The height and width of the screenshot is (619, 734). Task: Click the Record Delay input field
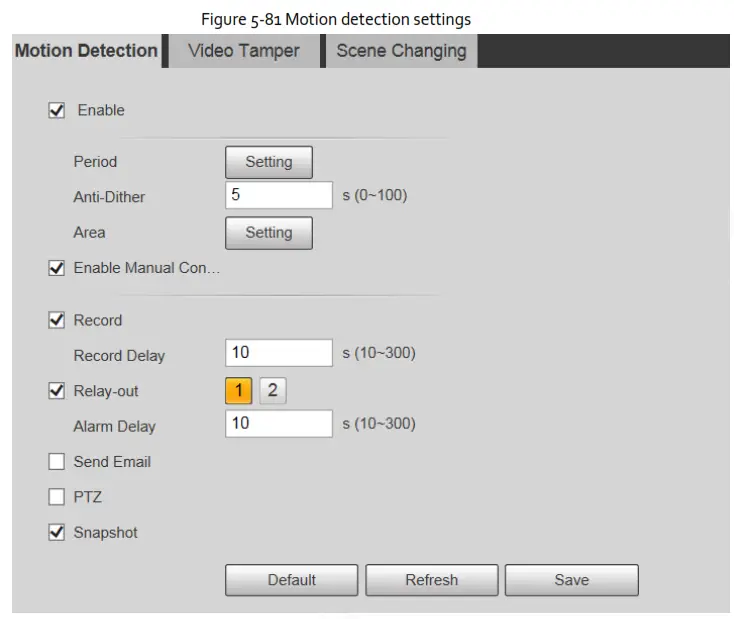tap(279, 353)
